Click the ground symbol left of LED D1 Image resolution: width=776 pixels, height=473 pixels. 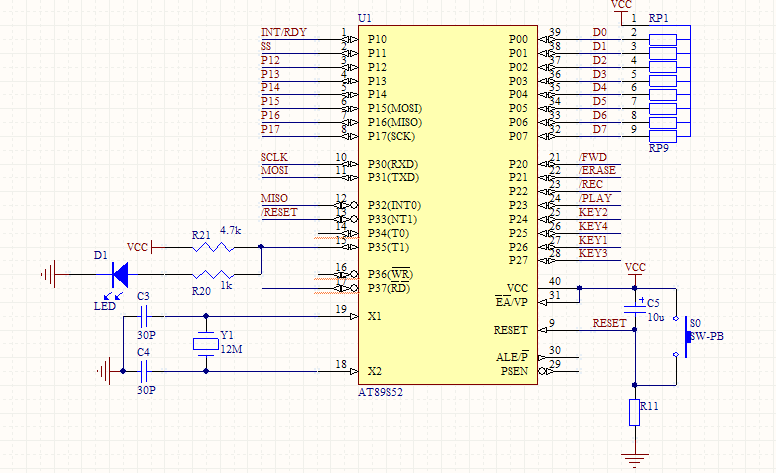pyautogui.click(x=49, y=272)
